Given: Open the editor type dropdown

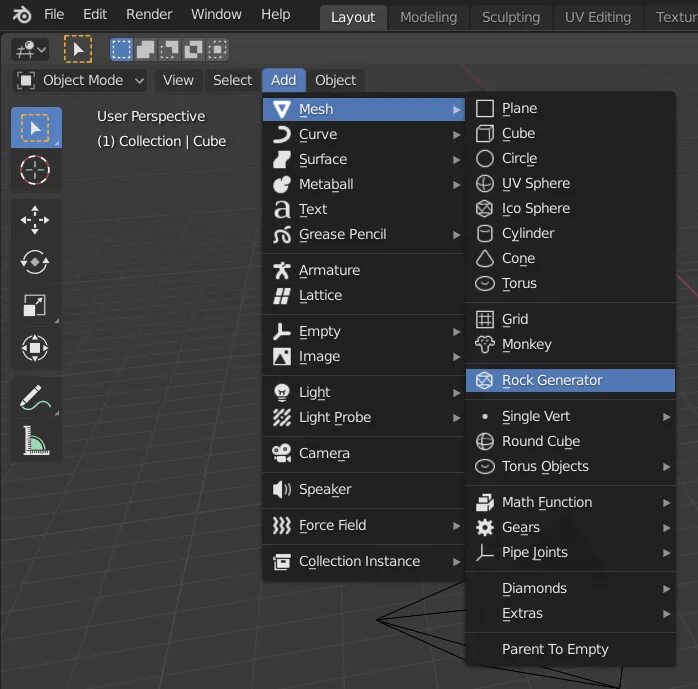Looking at the screenshot, I should [30, 49].
